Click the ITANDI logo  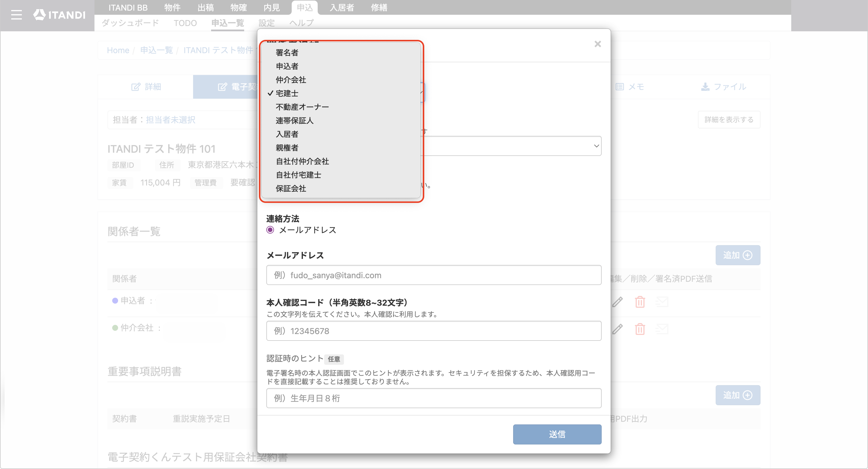[59, 15]
